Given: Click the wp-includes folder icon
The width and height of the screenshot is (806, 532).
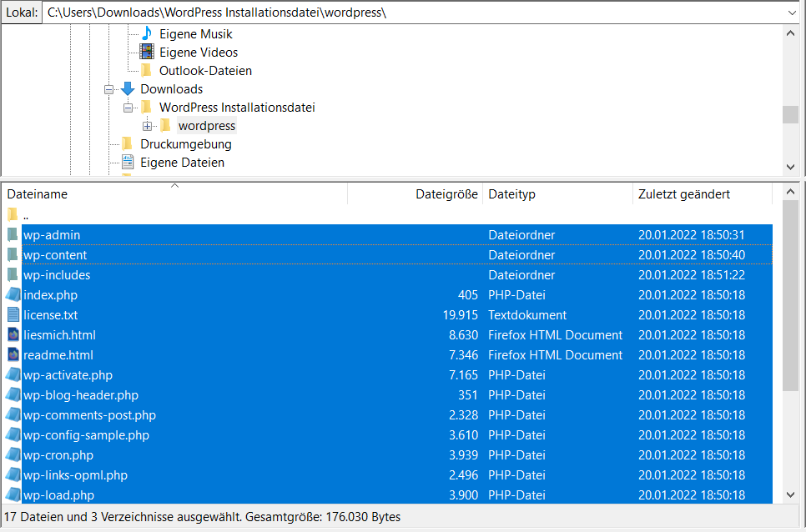Looking at the screenshot, I should (13, 274).
